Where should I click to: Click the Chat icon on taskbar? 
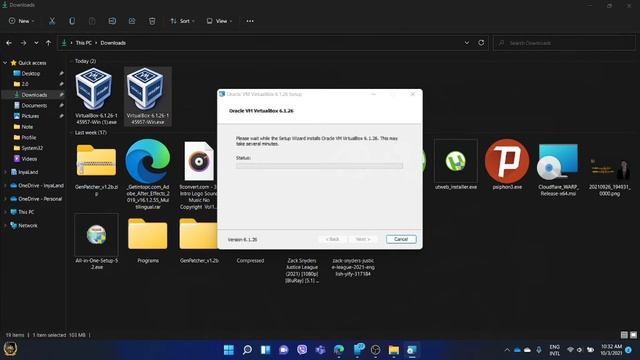(x=284, y=350)
